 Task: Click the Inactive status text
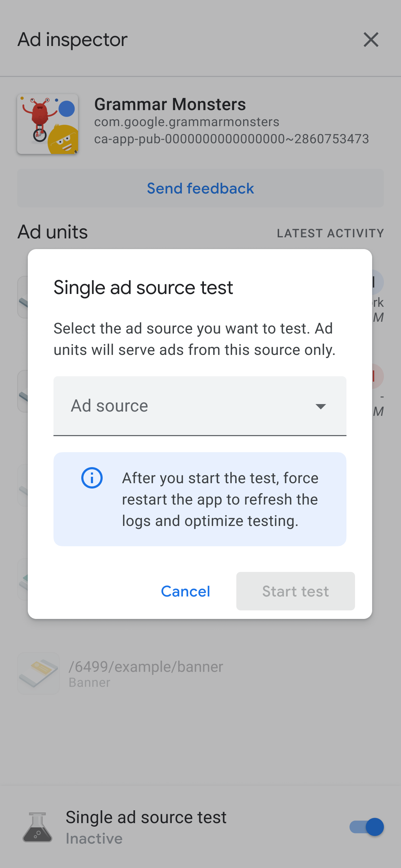coord(94,839)
